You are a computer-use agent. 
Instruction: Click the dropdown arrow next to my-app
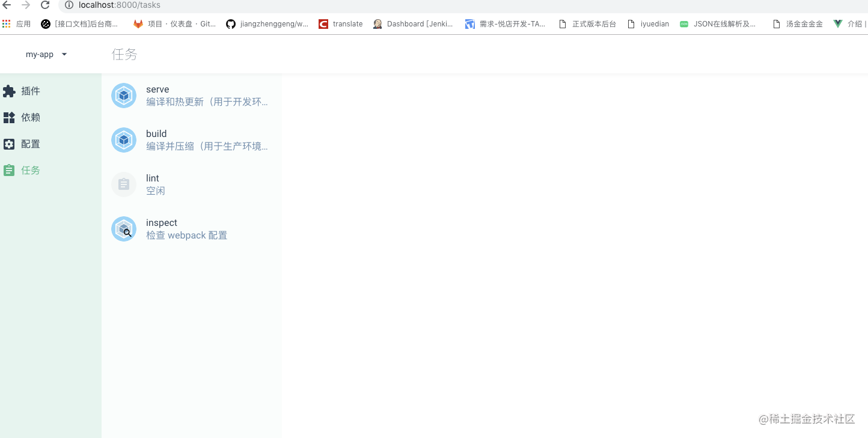(64, 54)
